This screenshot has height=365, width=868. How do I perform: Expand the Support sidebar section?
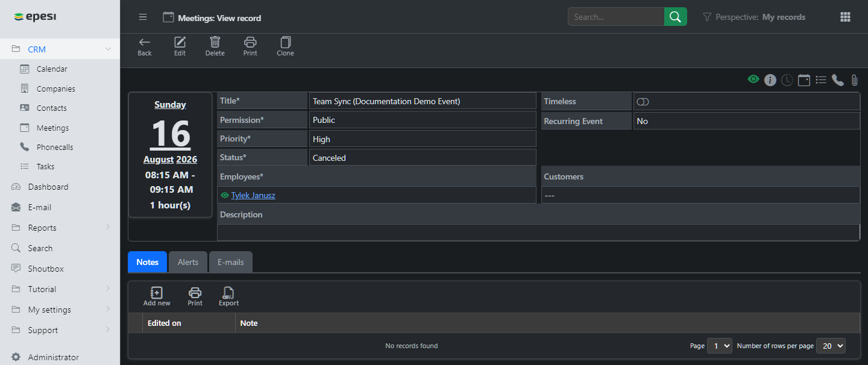click(x=108, y=329)
